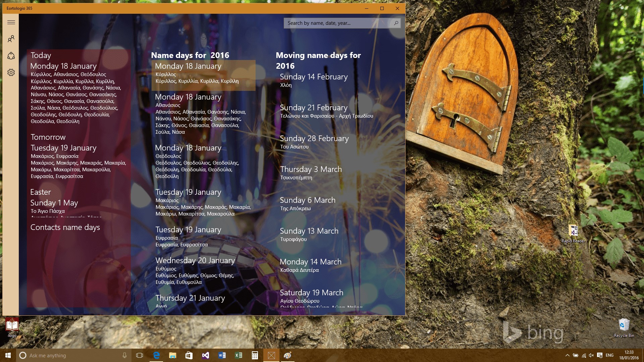Click the sidebar notifications bell icon
The width and height of the screenshot is (644, 362).
click(x=11, y=56)
